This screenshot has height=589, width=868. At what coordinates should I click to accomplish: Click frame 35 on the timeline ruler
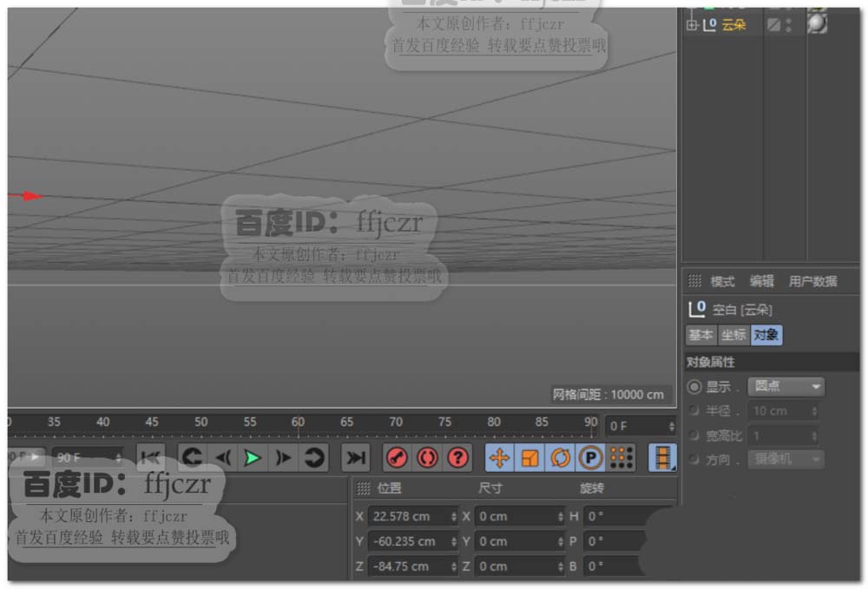pyautogui.click(x=54, y=422)
